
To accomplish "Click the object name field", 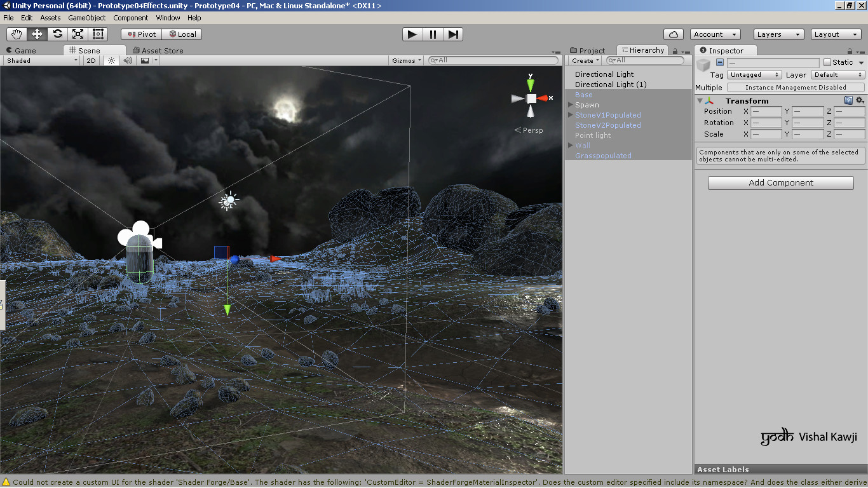I will click(773, 62).
